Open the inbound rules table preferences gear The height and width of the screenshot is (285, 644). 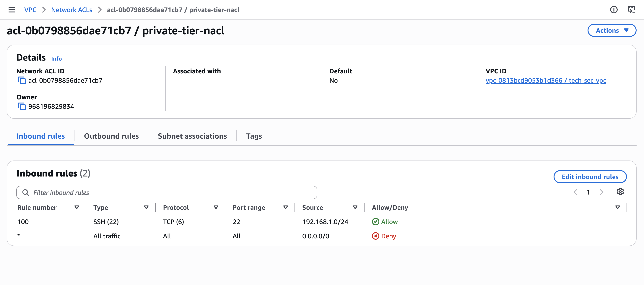(620, 192)
